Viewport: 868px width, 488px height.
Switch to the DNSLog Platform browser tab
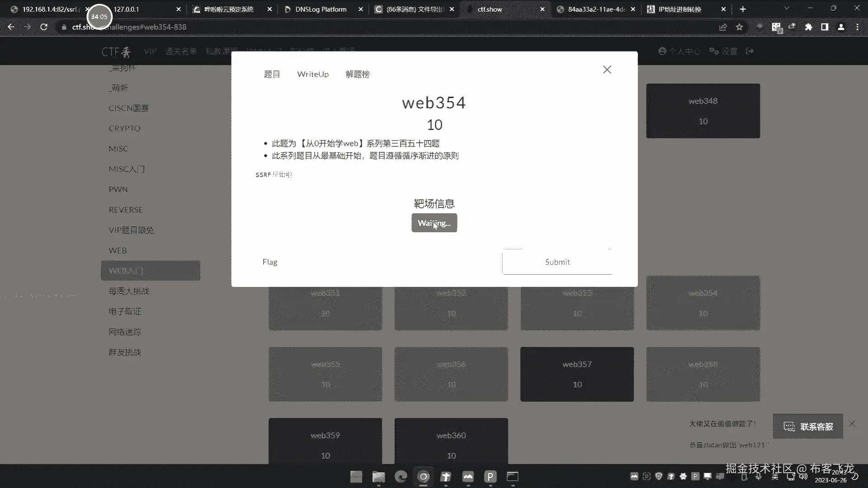tap(321, 9)
